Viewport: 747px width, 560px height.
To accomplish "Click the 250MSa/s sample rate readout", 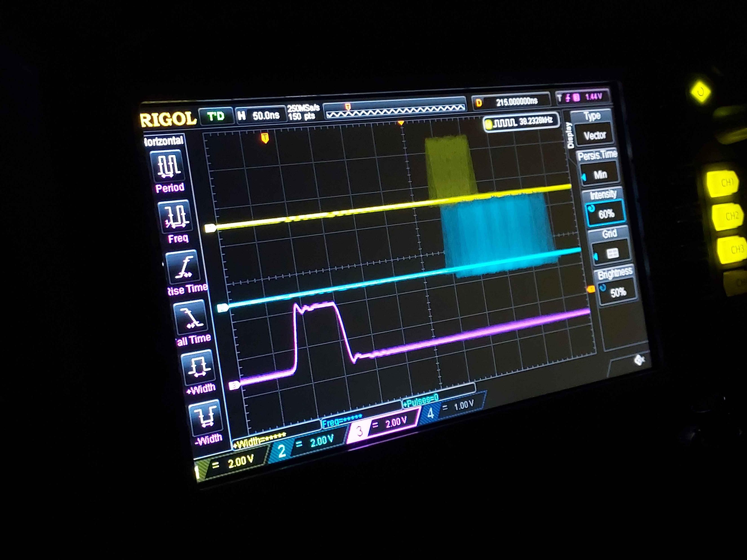I will pyautogui.click(x=303, y=108).
